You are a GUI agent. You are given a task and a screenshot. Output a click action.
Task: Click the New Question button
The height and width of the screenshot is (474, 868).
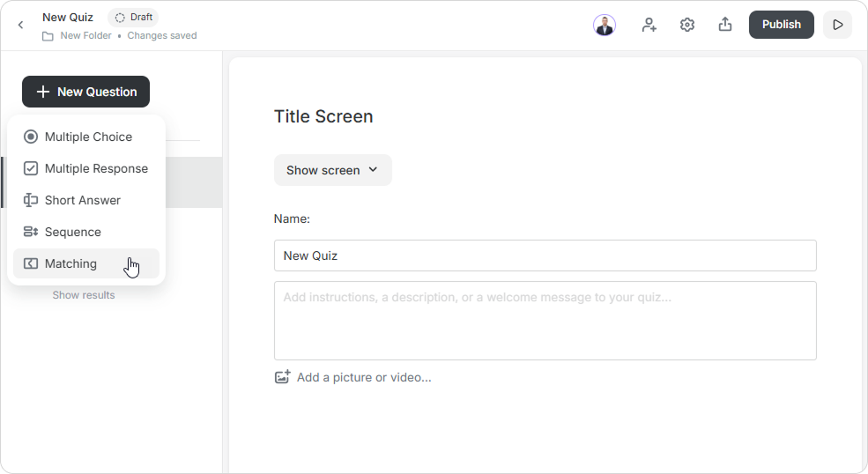tap(85, 92)
